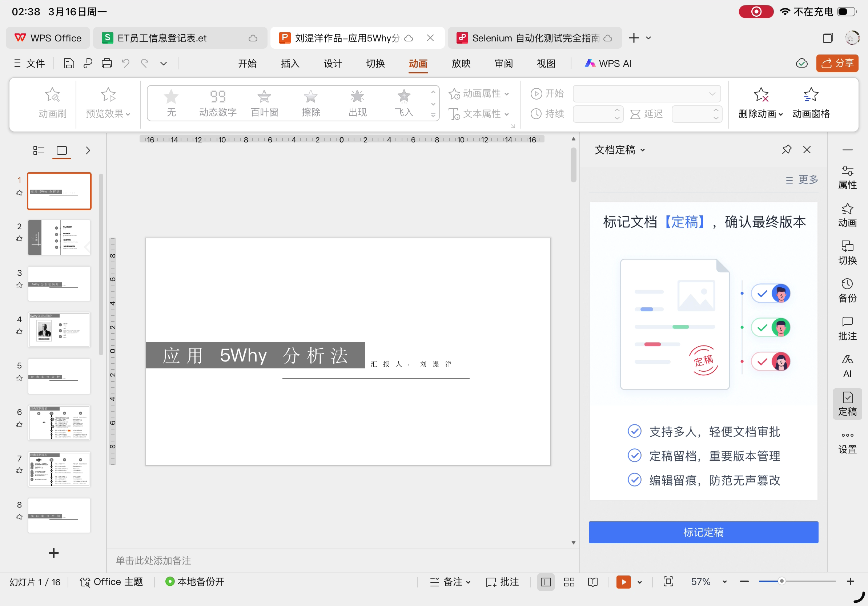Start slideshow with the orange play button
Image resolution: width=868 pixels, height=606 pixels.
pos(623,581)
